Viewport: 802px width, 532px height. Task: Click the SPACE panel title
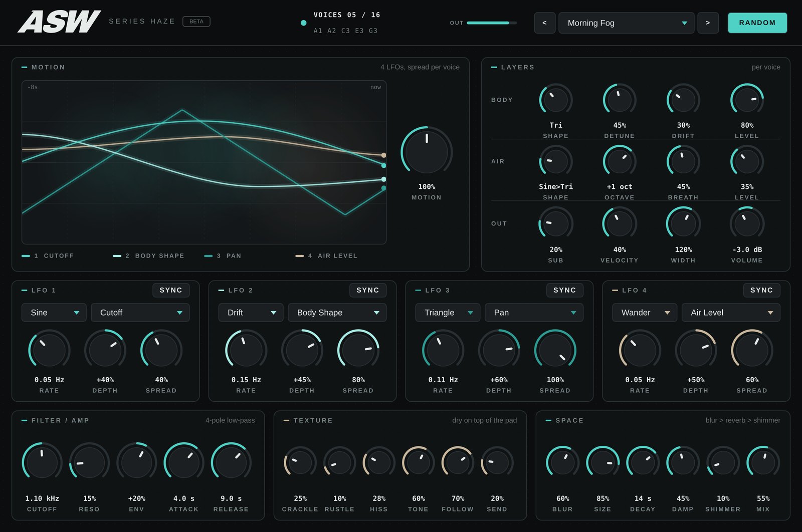click(x=569, y=420)
